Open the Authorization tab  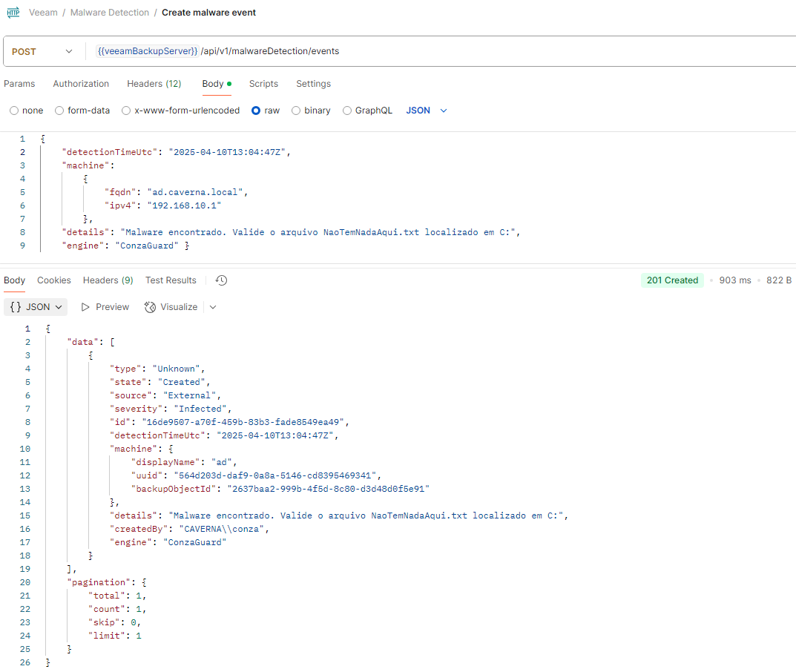tap(81, 84)
